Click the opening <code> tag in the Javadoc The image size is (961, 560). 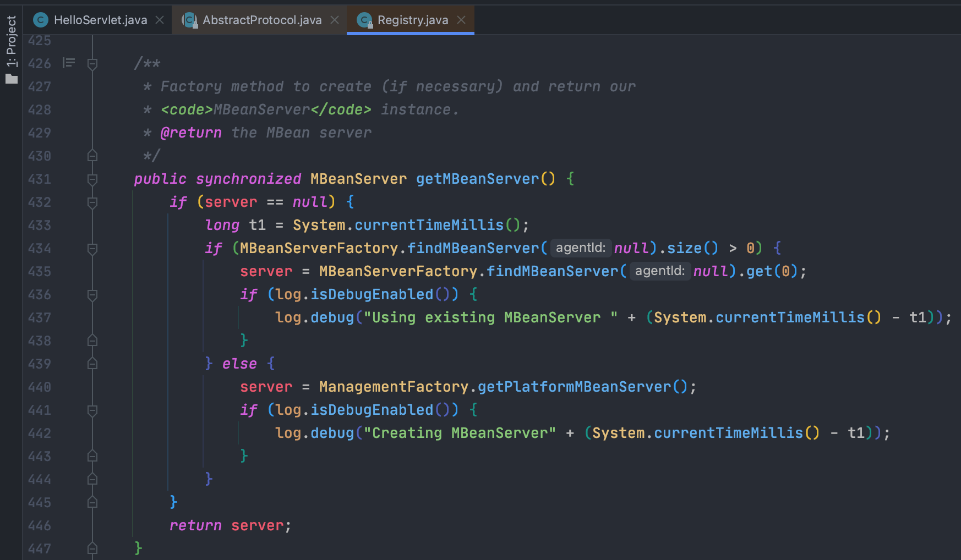[187, 110]
